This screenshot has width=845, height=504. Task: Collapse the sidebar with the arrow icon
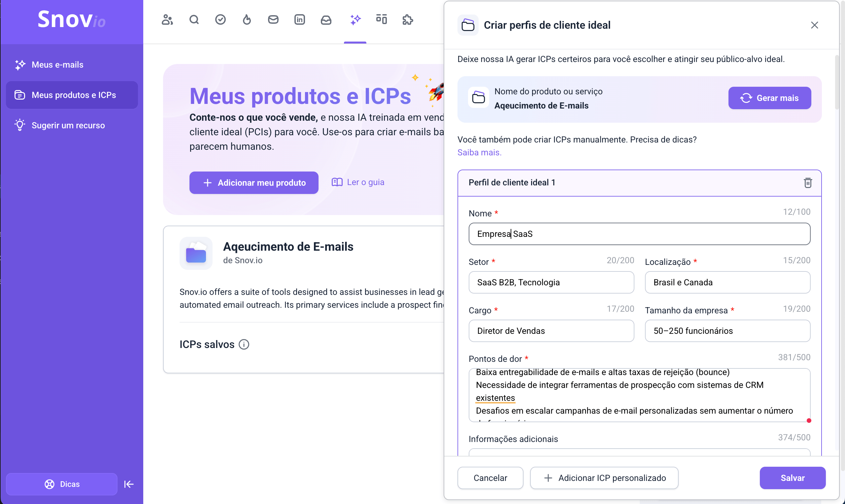point(129,484)
